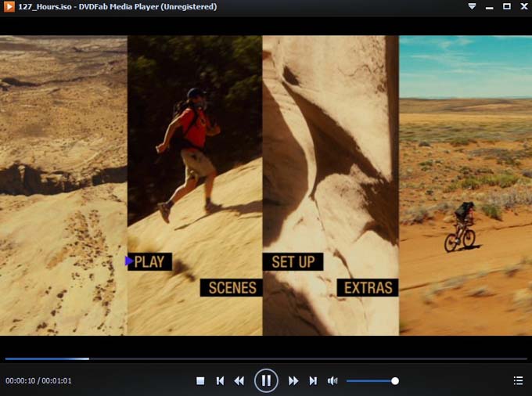Screen dimensions: 532x396
Task: Adjust the volume slider
Action: (x=372, y=380)
